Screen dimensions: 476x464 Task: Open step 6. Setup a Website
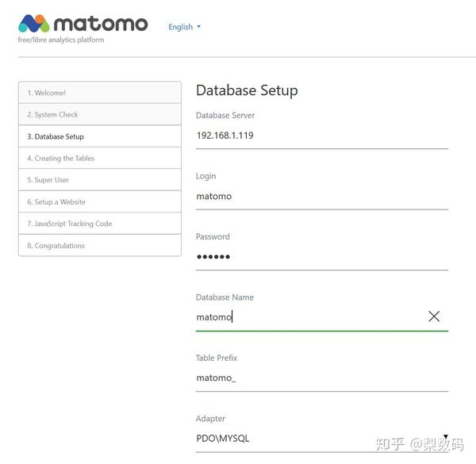[x=100, y=201]
